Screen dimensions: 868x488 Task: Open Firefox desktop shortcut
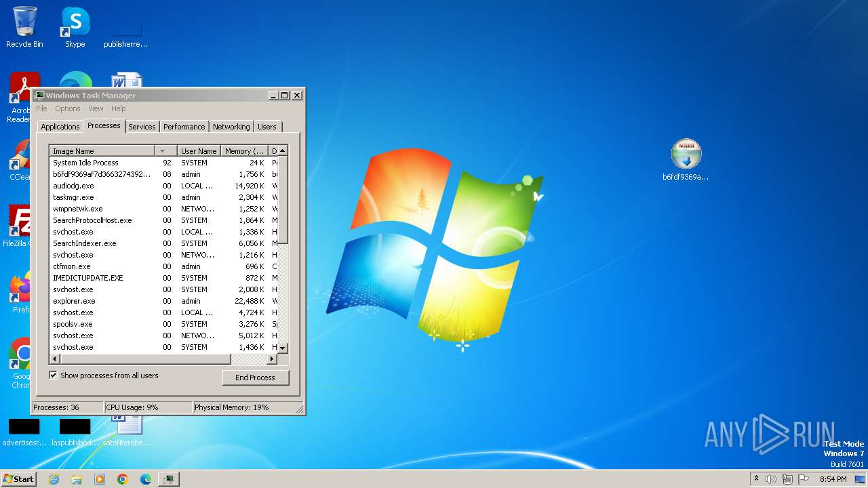pos(20,293)
